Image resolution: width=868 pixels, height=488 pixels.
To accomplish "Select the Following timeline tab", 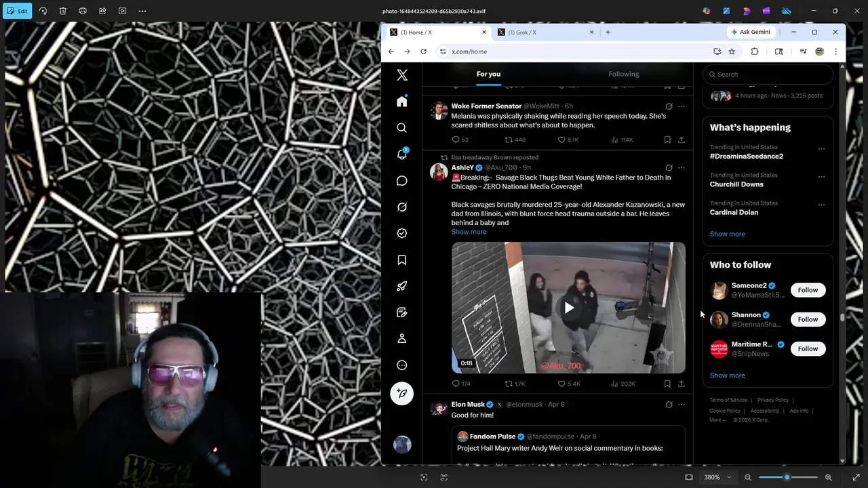I will 624,74.
